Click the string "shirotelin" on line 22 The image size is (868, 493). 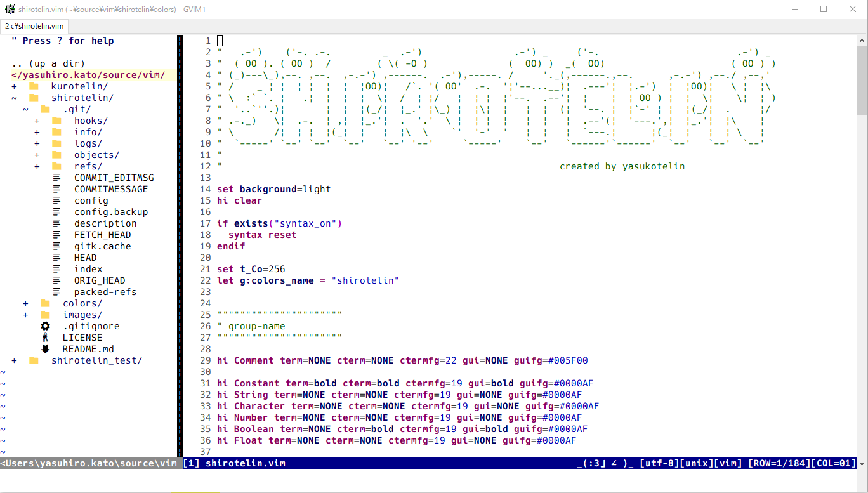coord(365,280)
